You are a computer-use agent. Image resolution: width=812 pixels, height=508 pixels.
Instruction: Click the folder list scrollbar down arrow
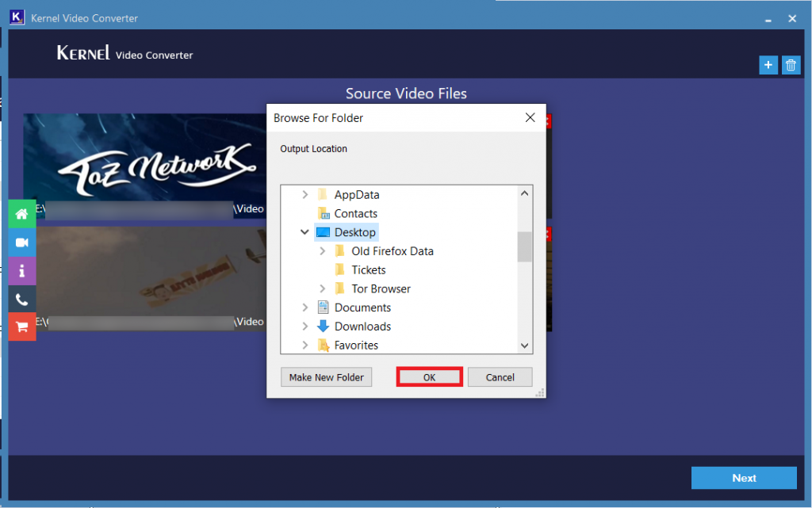point(524,345)
